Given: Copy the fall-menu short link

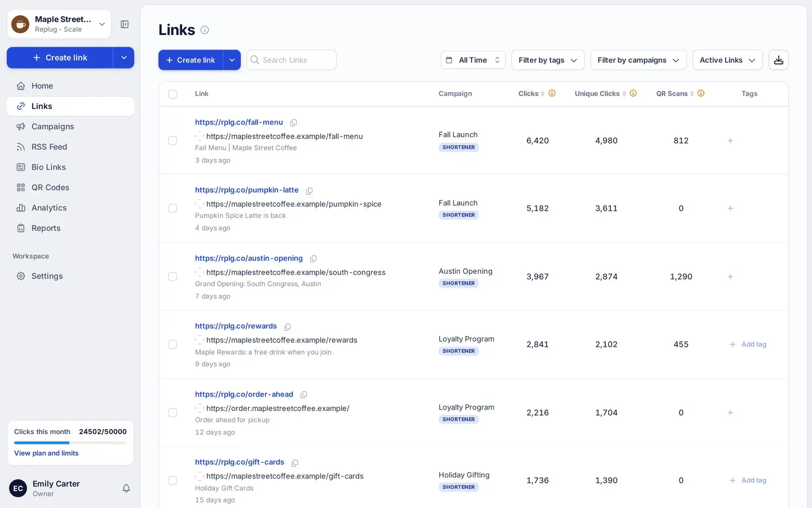Looking at the screenshot, I should click(293, 122).
